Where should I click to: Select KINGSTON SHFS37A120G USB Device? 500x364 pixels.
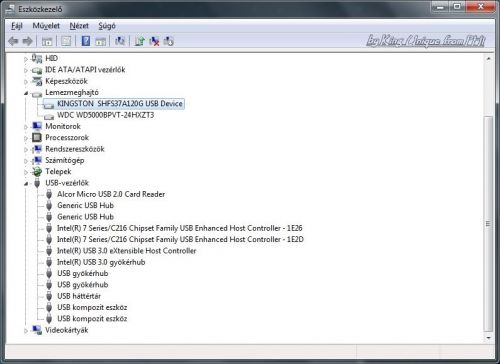[120, 104]
